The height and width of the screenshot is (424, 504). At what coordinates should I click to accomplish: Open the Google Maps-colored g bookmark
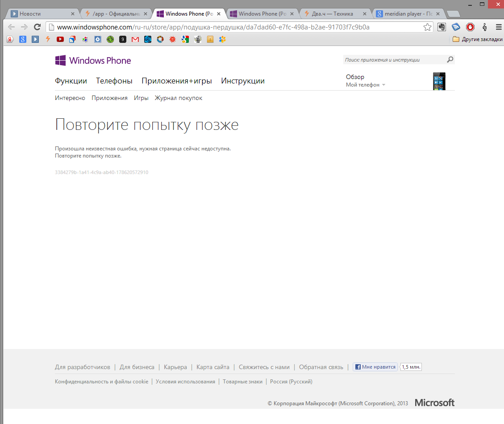click(185, 40)
